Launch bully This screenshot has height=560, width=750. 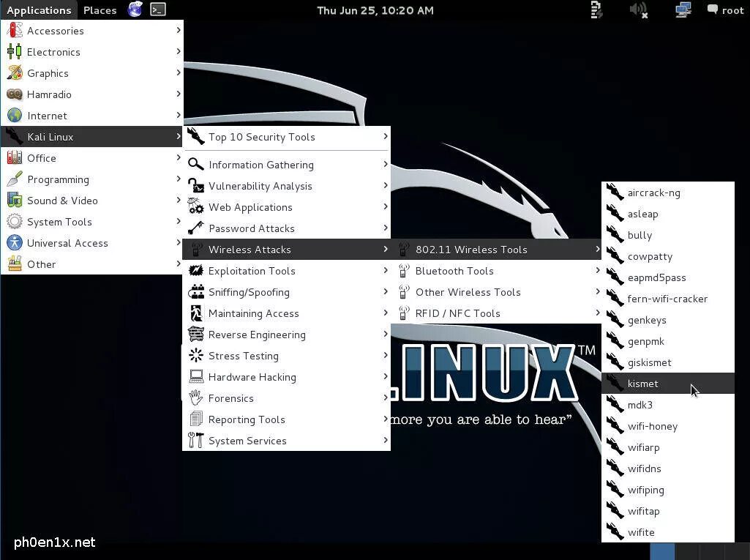668,235
